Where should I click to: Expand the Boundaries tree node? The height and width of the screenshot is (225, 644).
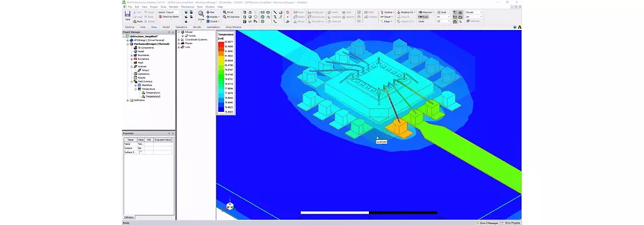131,55
